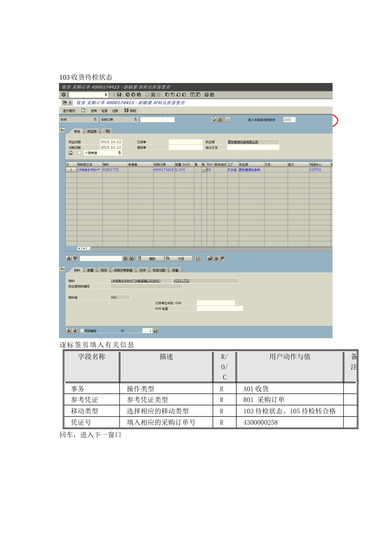The height and width of the screenshot is (555, 392).
Task: Toggle the 是 column checkbox in row 1
Action: coord(198,170)
